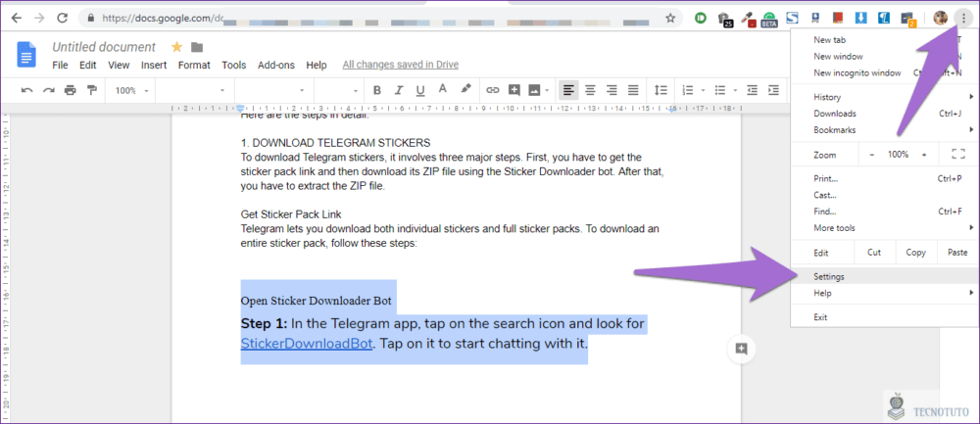Open the font size dropdown
The width and height of the screenshot is (980, 424).
pos(337,90)
